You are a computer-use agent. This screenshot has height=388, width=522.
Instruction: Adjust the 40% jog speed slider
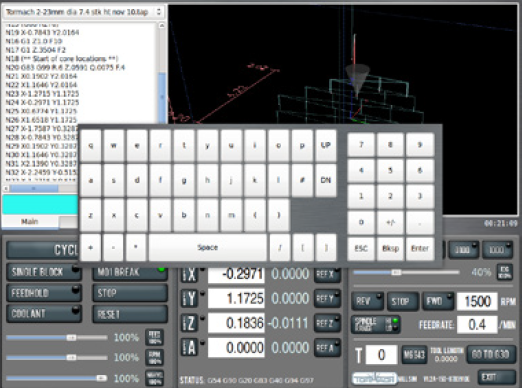406,272
